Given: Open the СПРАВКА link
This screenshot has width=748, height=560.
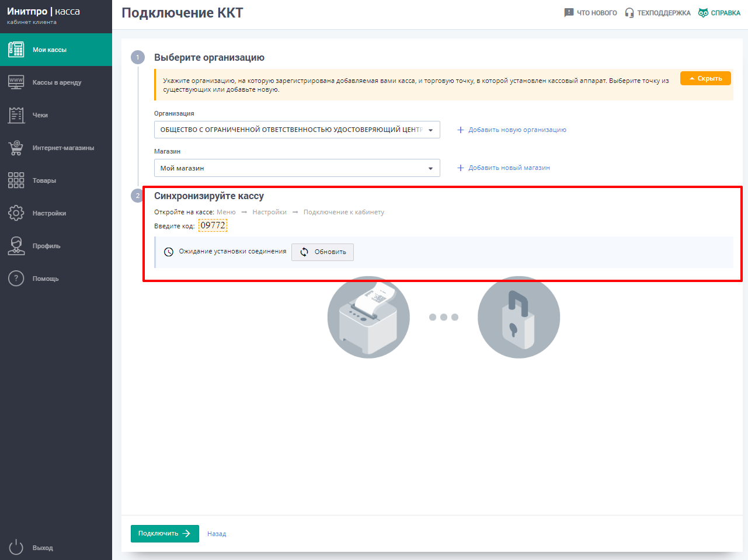Looking at the screenshot, I should pos(719,13).
